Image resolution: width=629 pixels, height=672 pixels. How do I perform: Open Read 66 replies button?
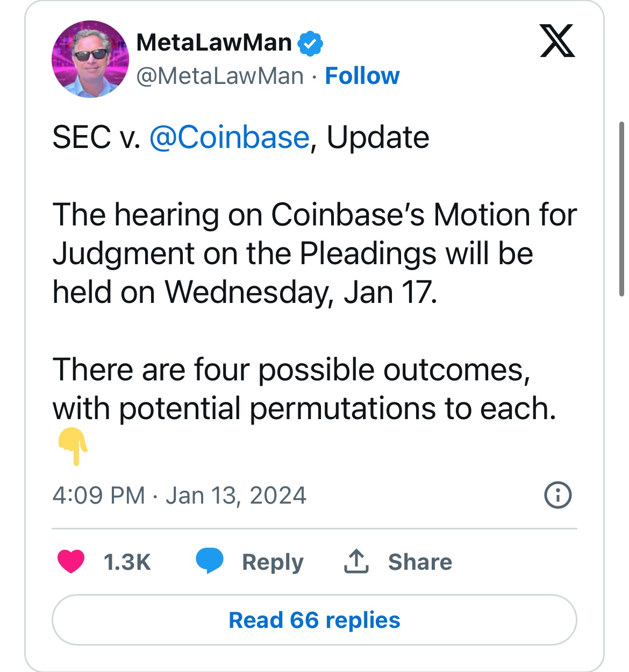(x=314, y=620)
